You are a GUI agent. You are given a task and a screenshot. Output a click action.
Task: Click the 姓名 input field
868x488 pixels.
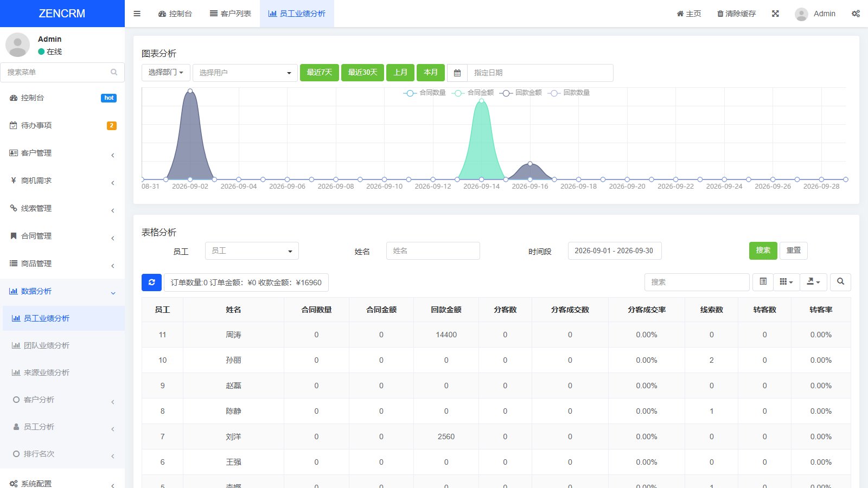click(433, 251)
